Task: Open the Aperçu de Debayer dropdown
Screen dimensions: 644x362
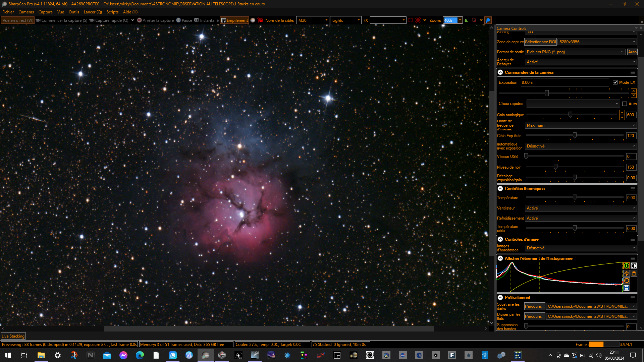Action: tap(581, 62)
